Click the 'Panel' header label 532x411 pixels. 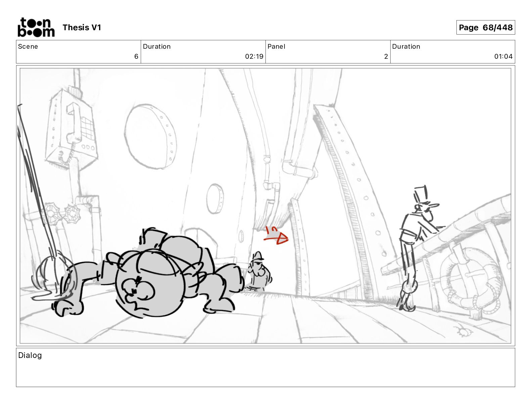(276, 47)
